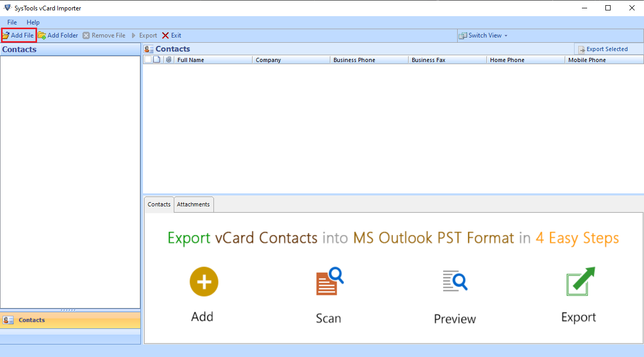The height and width of the screenshot is (357, 644).
Task: Toggle the select-all checkbox in table header
Action: tap(148, 59)
